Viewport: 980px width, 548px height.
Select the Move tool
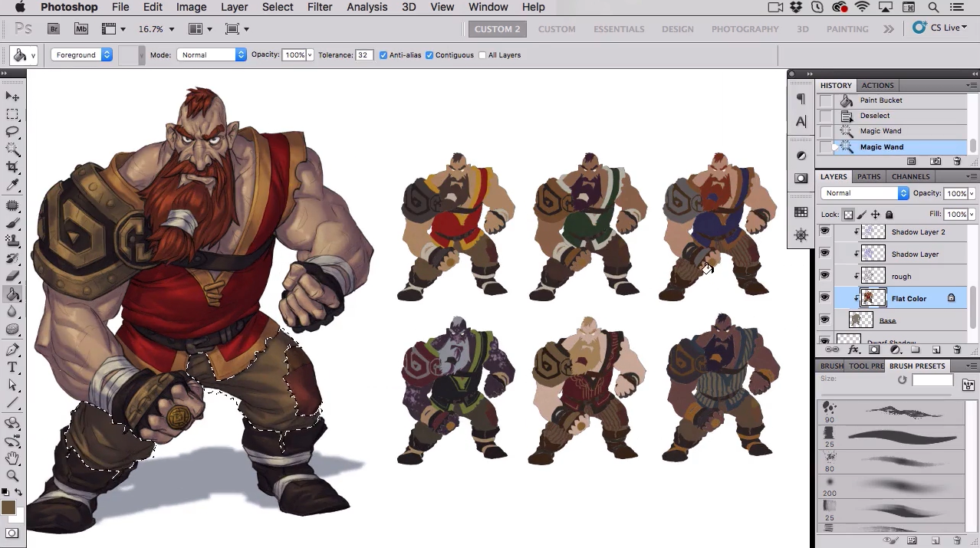pos(12,97)
